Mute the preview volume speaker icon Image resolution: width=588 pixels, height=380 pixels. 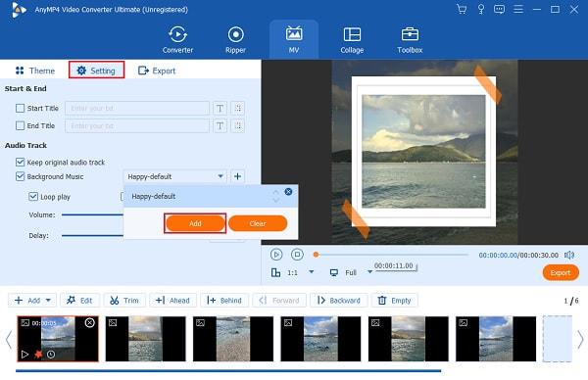point(569,255)
